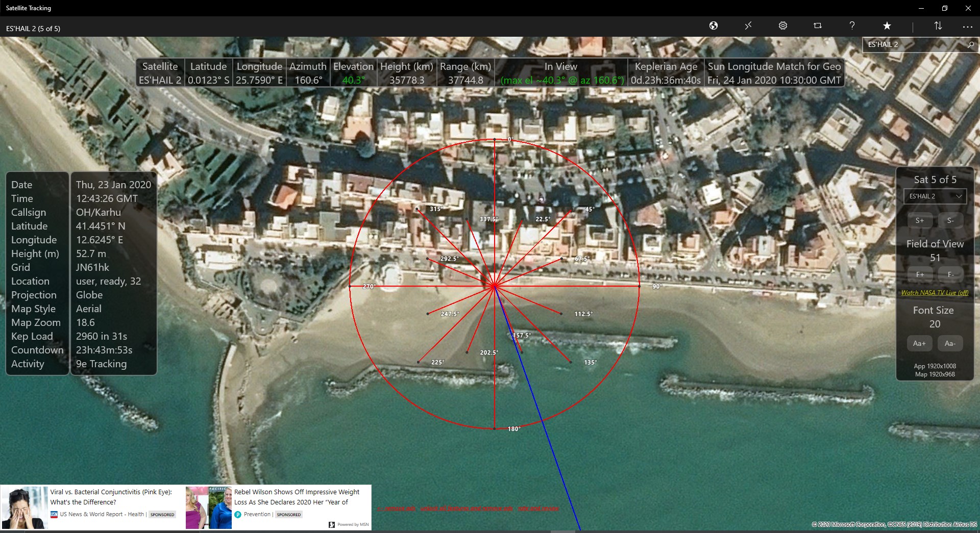This screenshot has height=533, width=980.
Task: Open the Globe projection toolbar icon
Action: click(714, 26)
